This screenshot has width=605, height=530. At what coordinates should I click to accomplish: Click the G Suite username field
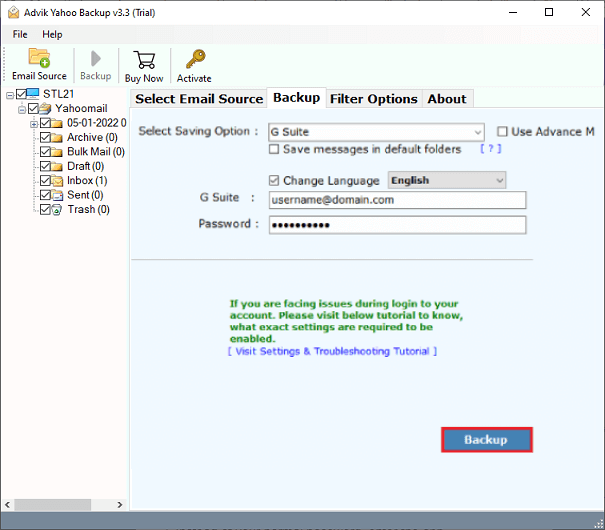[x=397, y=200]
